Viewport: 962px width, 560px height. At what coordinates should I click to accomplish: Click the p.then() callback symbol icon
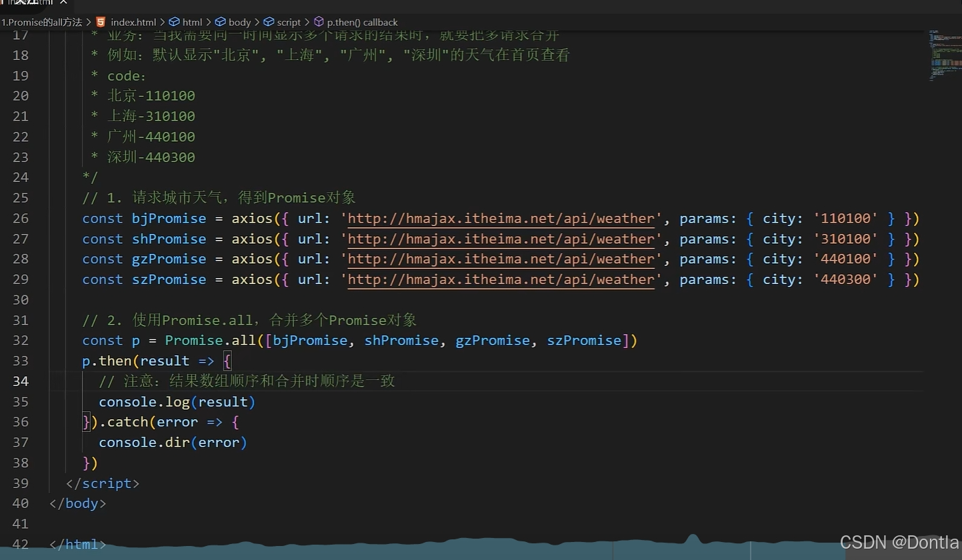[319, 22]
